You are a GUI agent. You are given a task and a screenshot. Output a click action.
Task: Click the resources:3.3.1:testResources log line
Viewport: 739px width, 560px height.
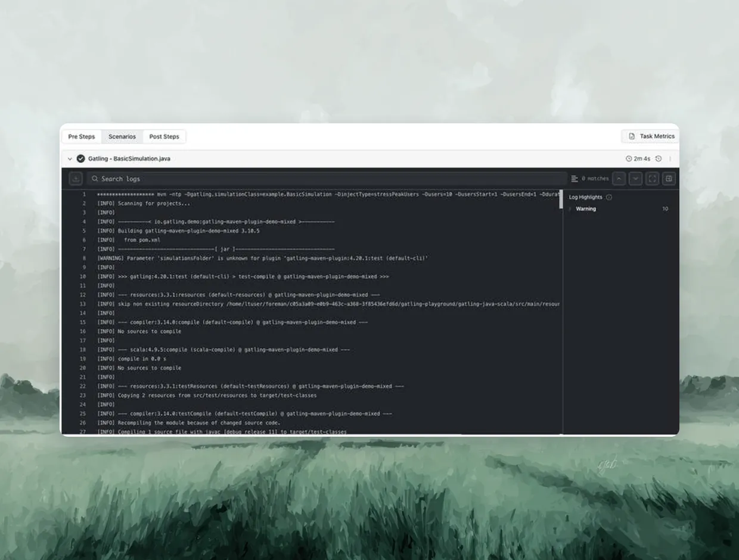[x=250, y=386]
